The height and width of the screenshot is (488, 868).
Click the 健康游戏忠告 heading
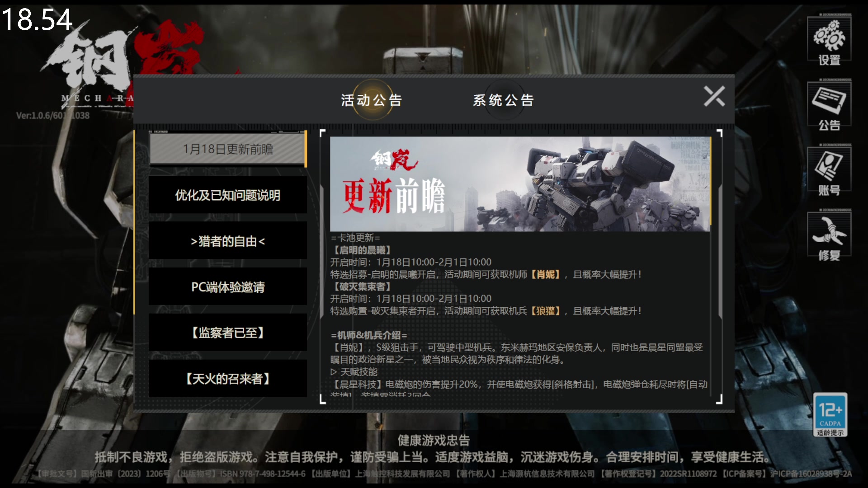434,440
